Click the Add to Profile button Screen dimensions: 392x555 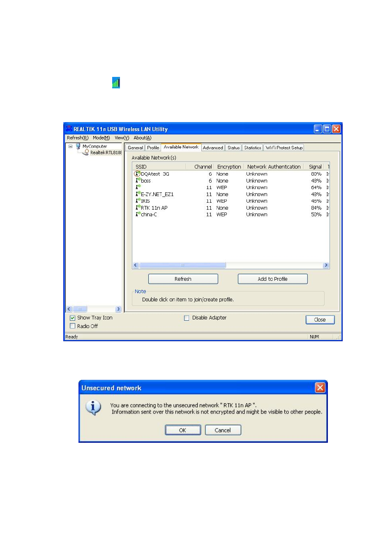(x=272, y=279)
